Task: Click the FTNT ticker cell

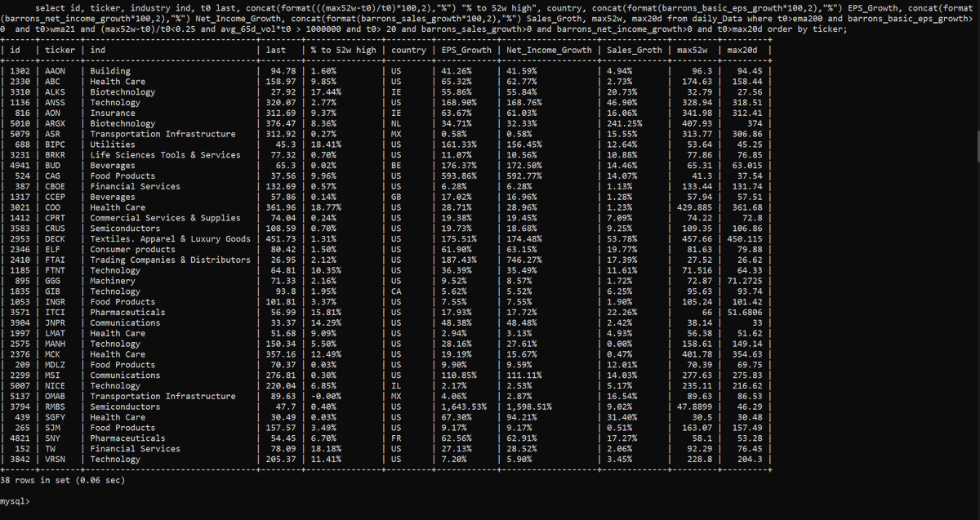Action: click(56, 270)
